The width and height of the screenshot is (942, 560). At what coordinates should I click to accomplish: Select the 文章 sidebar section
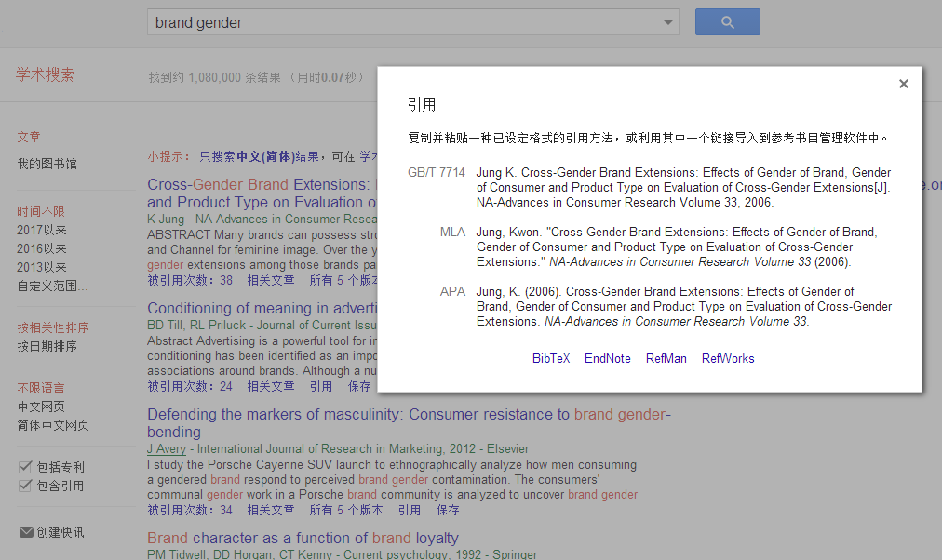pyautogui.click(x=28, y=137)
